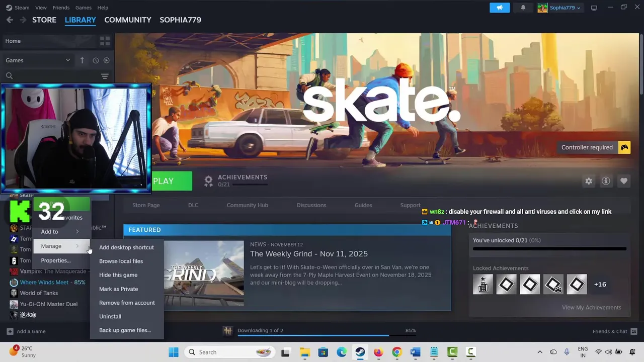Open the Steam announcements megaphone button
Image resolution: width=644 pixels, height=362 pixels.
500,8
